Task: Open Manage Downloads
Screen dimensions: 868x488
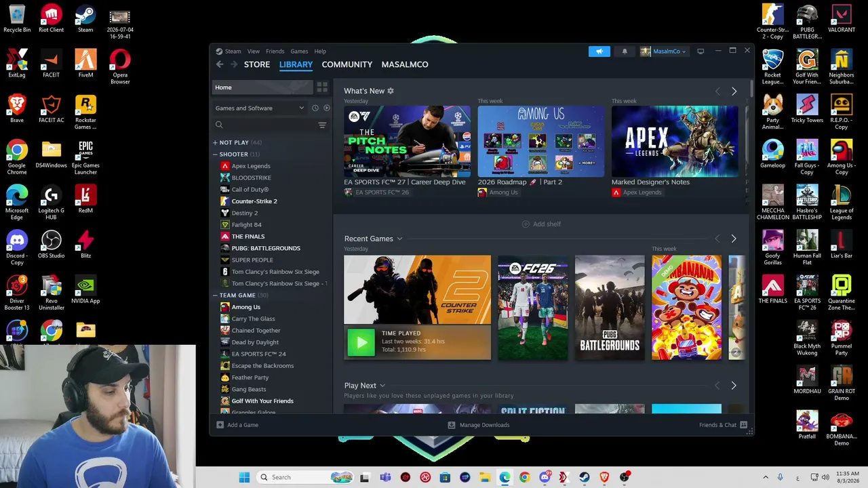Action: coord(479,425)
